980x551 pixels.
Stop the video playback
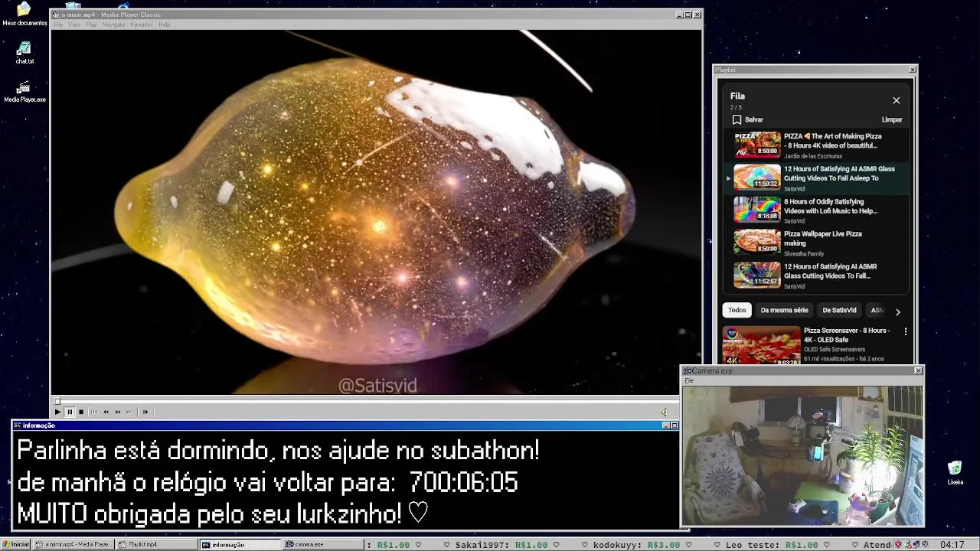[x=81, y=412]
